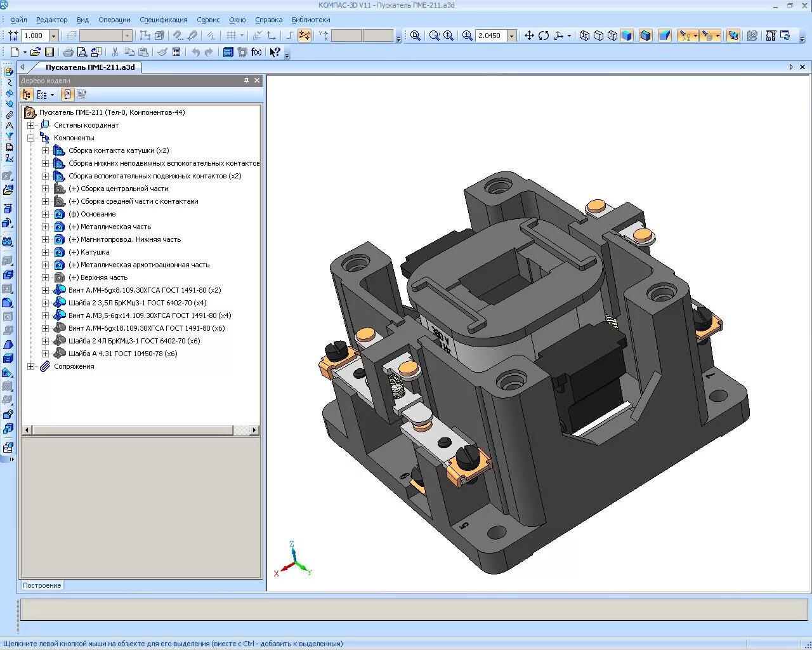Close the Дерево модели panel
This screenshot has width=812, height=650.
257,81
